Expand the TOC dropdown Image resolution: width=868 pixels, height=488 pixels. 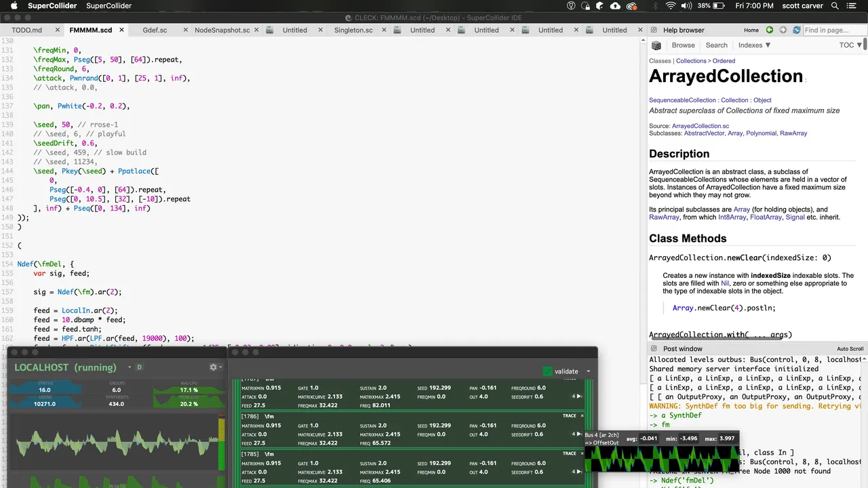click(x=850, y=45)
